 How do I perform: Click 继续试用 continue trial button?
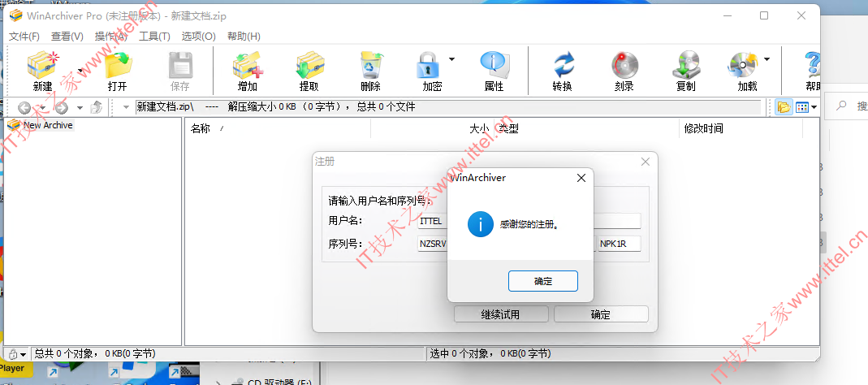click(501, 314)
